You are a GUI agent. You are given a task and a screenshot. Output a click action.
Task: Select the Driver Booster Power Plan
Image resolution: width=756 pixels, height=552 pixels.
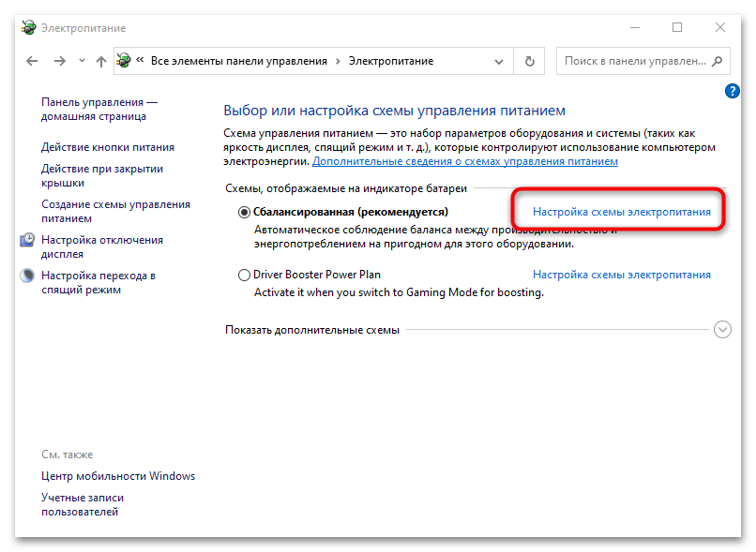(x=245, y=275)
